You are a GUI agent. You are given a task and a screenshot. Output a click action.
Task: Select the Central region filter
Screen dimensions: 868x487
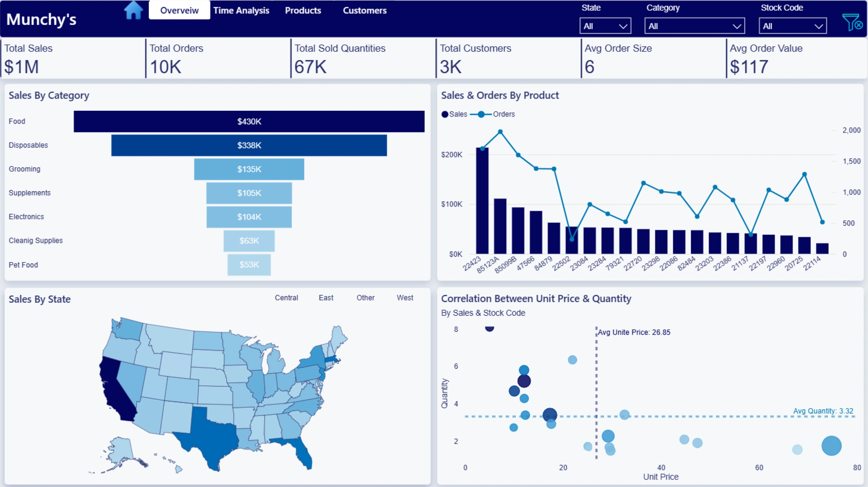pyautogui.click(x=286, y=298)
